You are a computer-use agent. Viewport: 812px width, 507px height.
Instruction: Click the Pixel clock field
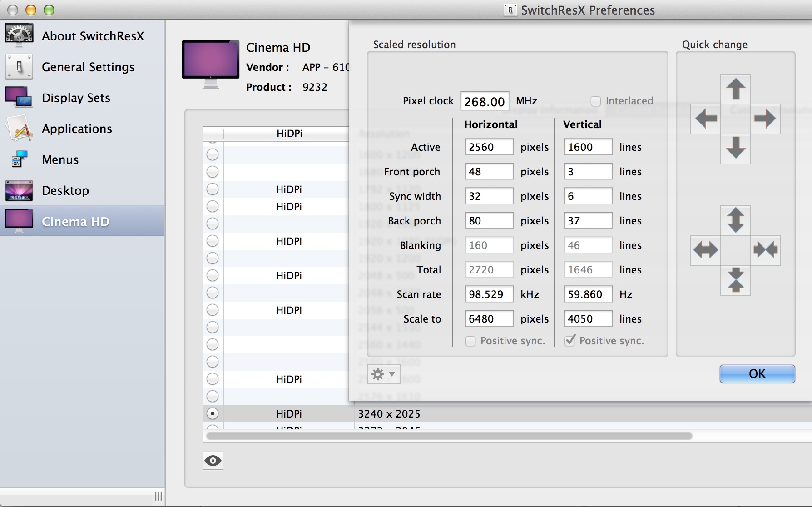[x=485, y=101]
